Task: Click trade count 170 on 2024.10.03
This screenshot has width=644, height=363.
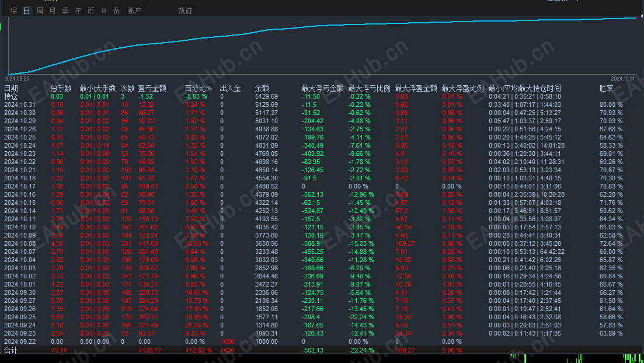Action: point(126,268)
